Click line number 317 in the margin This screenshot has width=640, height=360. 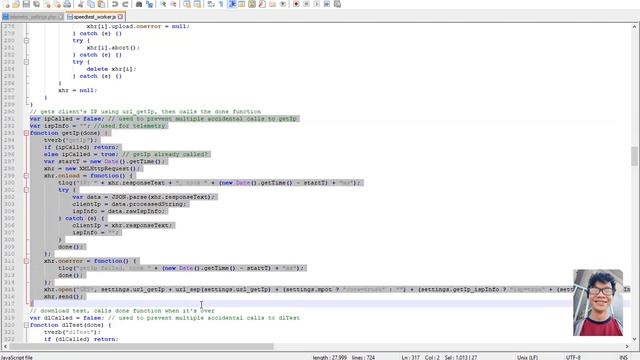coord(9,304)
